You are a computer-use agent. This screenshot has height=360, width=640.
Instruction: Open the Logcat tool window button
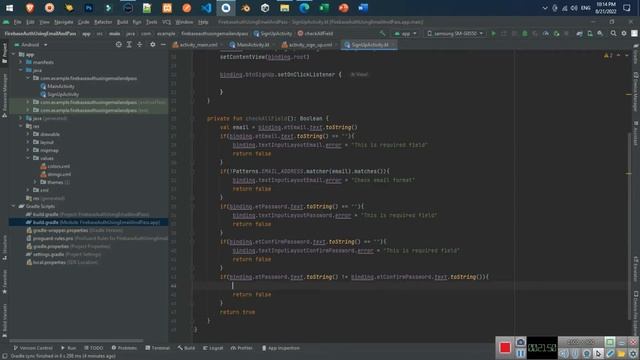pyautogui.click(x=213, y=348)
